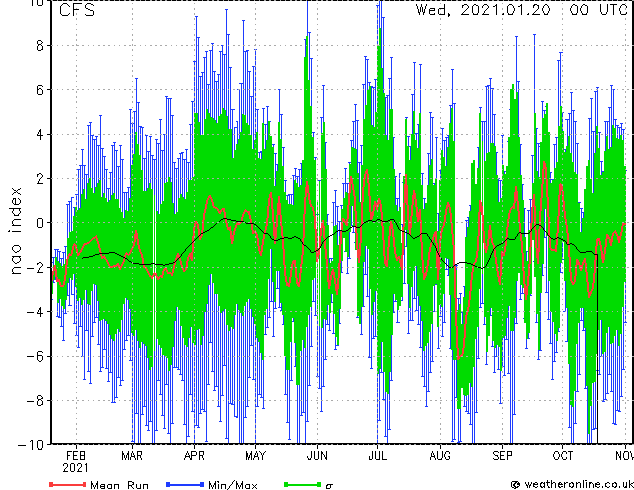Click the JUL month label
Image resolution: width=634 pixels, height=490 pixels.
point(377,456)
